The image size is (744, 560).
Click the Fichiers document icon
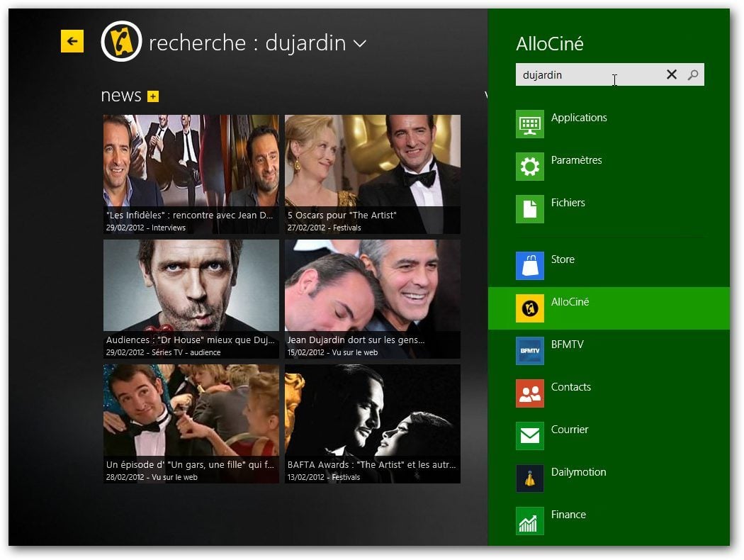(529, 209)
